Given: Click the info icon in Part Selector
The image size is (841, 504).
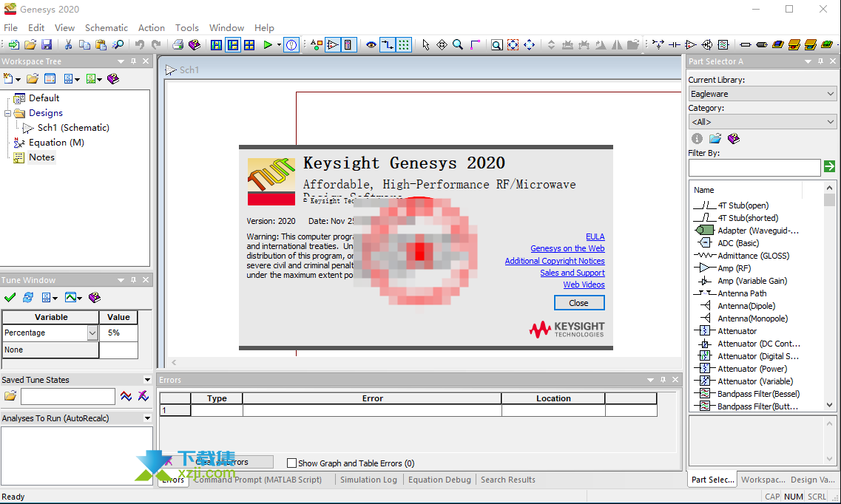Looking at the screenshot, I should point(697,139).
